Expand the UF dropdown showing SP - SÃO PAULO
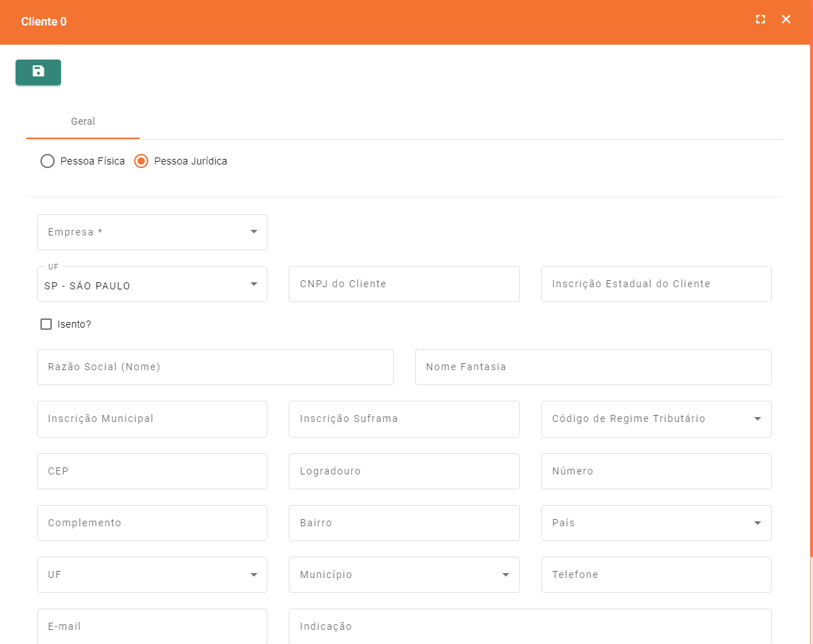The height and width of the screenshot is (644, 813). tap(152, 284)
